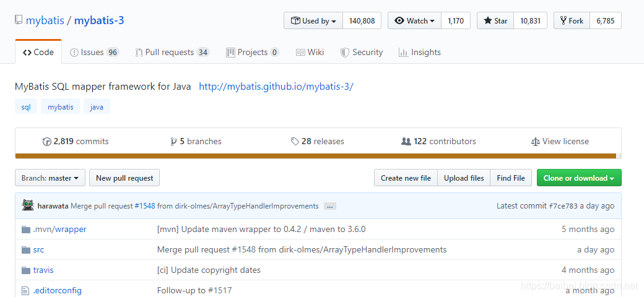This screenshot has width=644, height=297.
Task: Open the Wiki tab
Action: point(310,52)
